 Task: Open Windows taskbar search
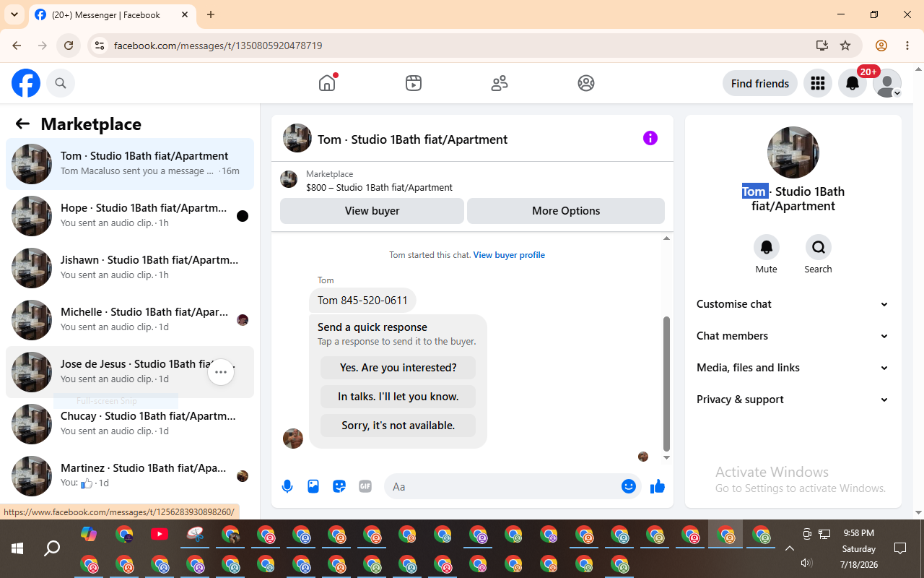coord(52,548)
